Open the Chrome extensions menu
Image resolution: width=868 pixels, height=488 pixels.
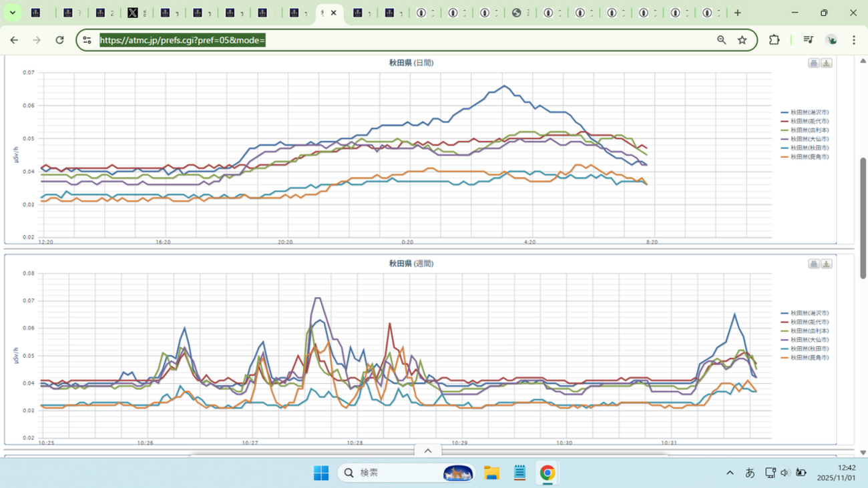tap(774, 40)
